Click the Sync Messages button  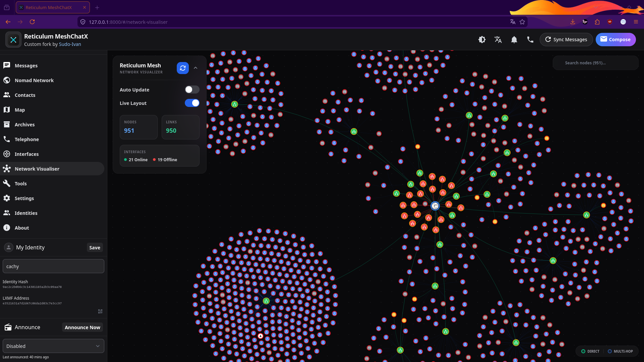tap(566, 40)
